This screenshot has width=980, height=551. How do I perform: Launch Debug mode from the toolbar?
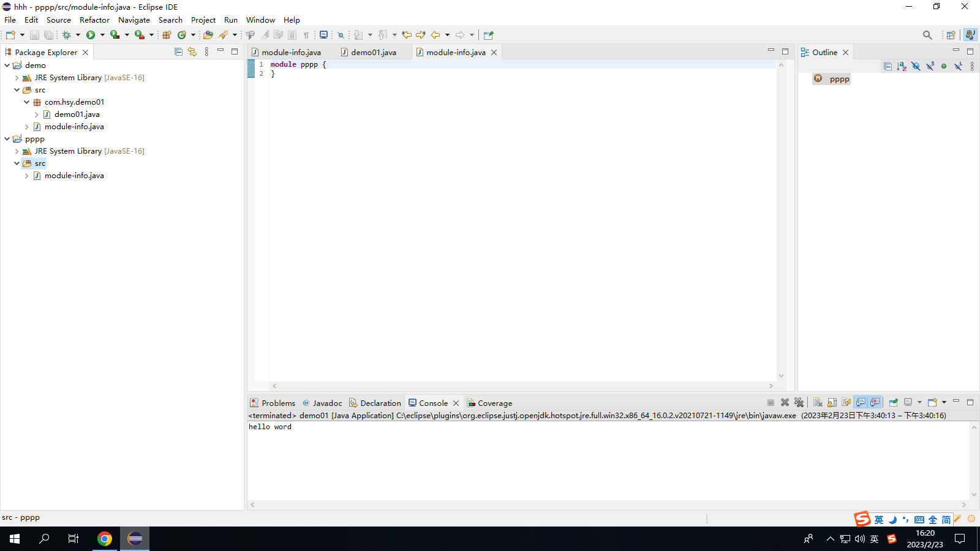67,35
